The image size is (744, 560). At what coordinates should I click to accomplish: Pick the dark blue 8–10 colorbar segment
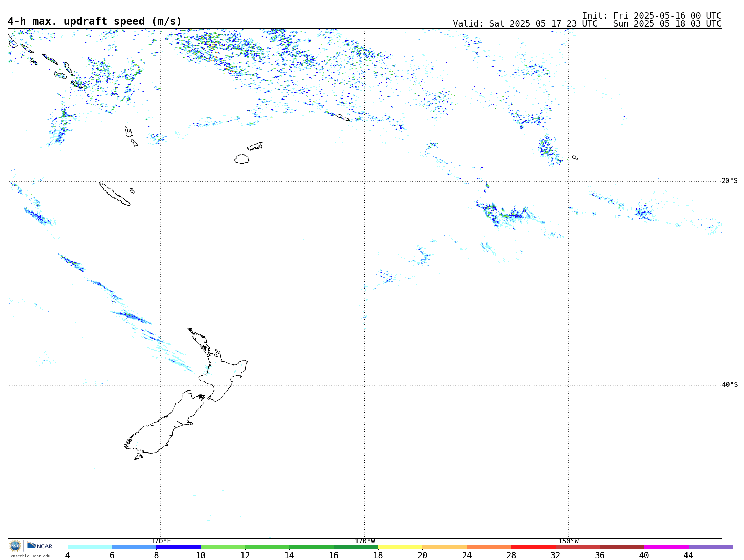[178, 547]
